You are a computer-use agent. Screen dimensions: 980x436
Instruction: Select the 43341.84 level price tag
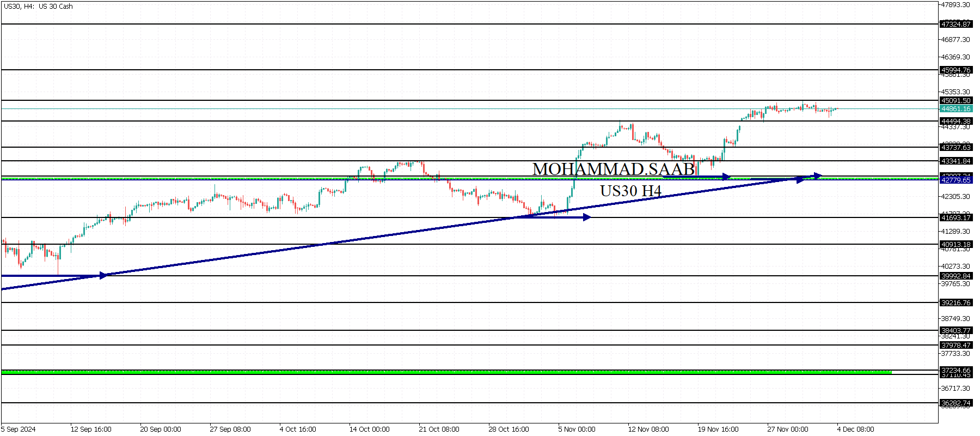tap(956, 161)
